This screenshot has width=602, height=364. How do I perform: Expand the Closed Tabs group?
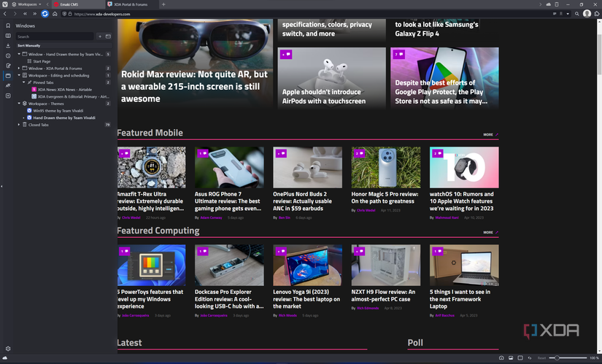pos(19,125)
